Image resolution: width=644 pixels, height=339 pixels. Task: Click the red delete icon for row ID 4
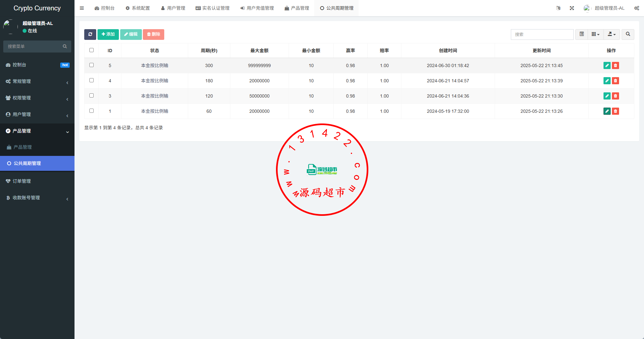click(615, 81)
